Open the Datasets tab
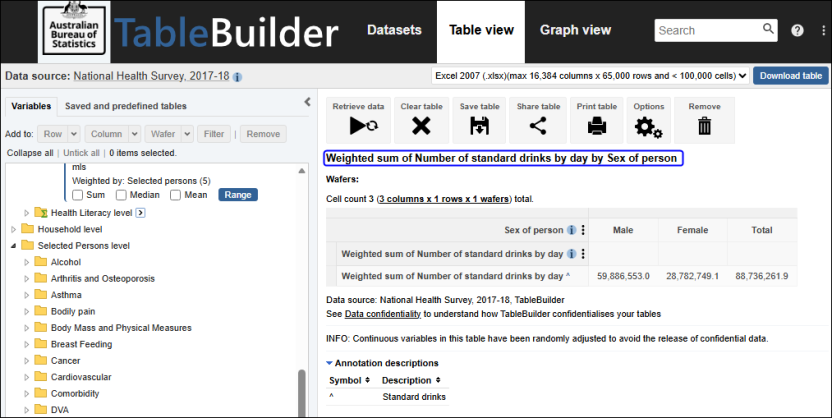 [x=394, y=30]
